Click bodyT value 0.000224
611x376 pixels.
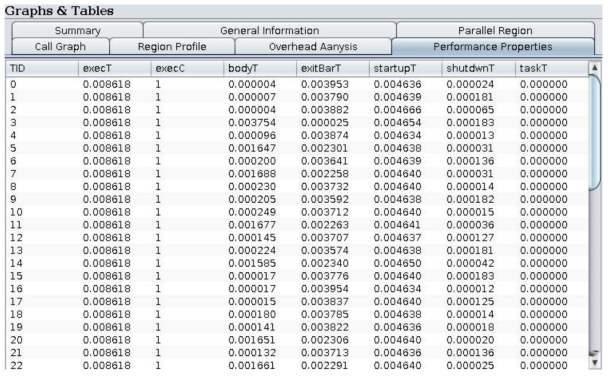(x=252, y=251)
